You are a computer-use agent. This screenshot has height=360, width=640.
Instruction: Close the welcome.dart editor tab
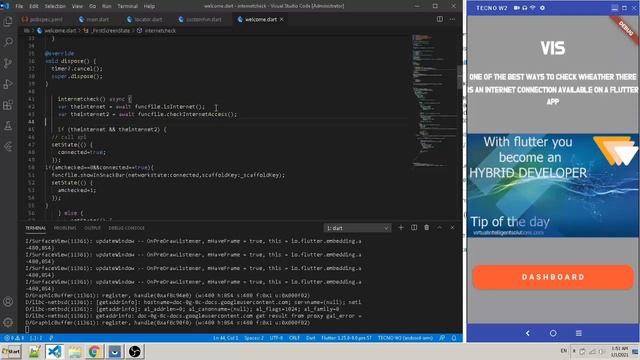[x=282, y=19]
